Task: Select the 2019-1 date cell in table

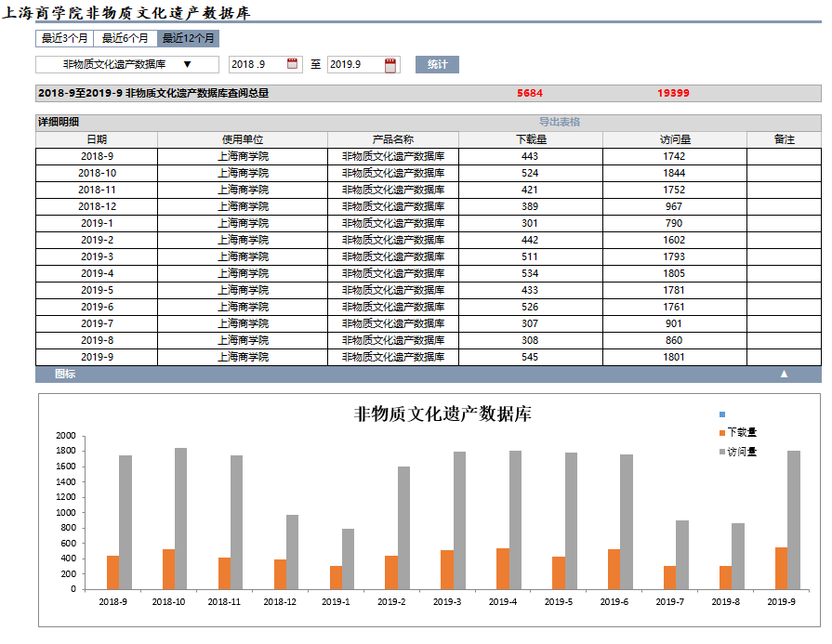Action: point(97,223)
